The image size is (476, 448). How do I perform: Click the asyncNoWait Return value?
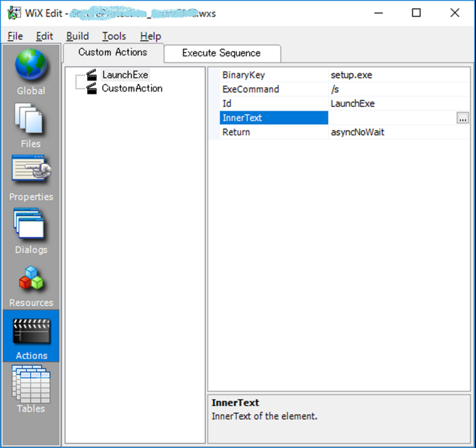pyautogui.click(x=399, y=132)
